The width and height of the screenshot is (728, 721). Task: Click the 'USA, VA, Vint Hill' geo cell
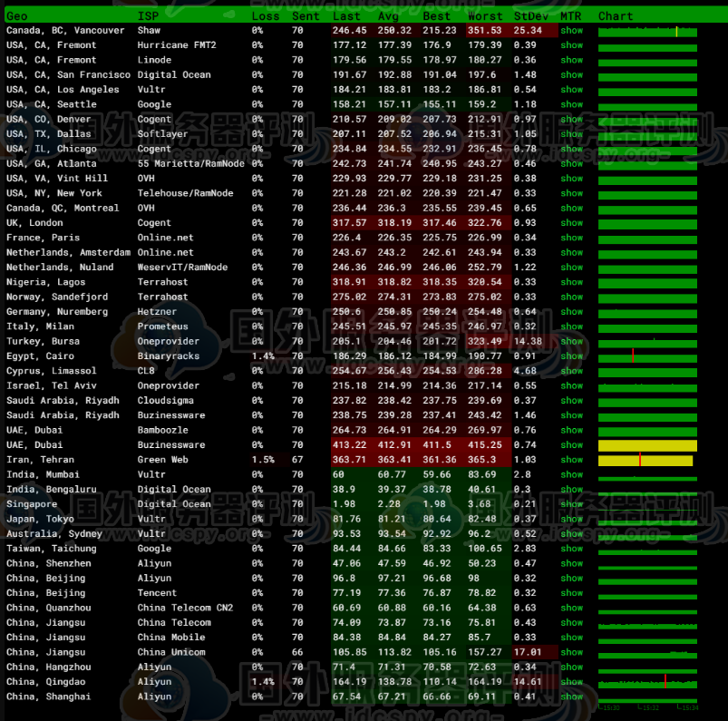coord(56,179)
